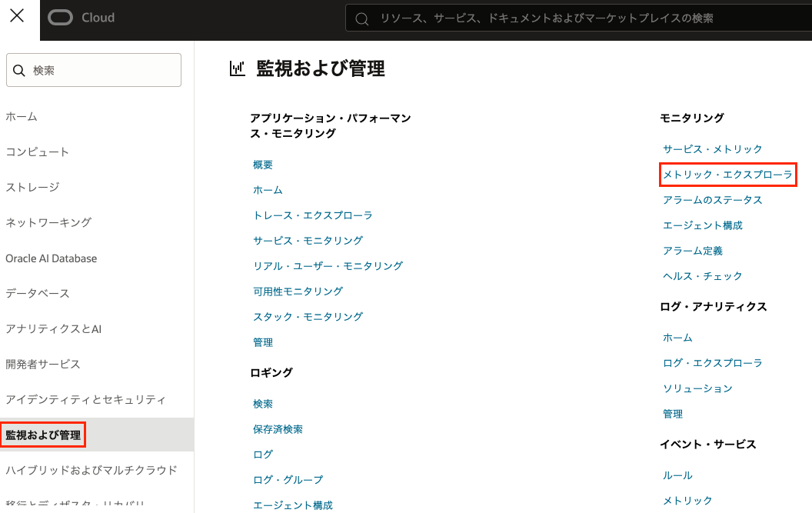Open 可用性モニタリング link

pos(298,291)
